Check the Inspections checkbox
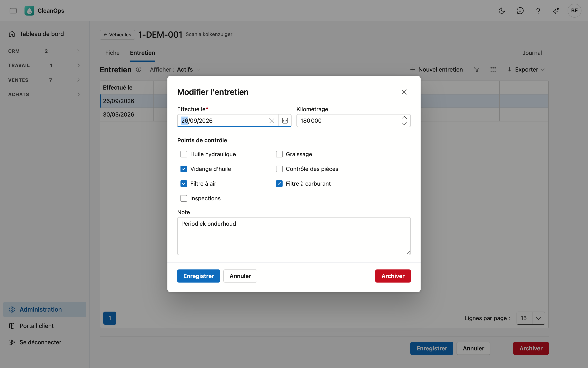This screenshot has width=588, height=368. [184, 198]
